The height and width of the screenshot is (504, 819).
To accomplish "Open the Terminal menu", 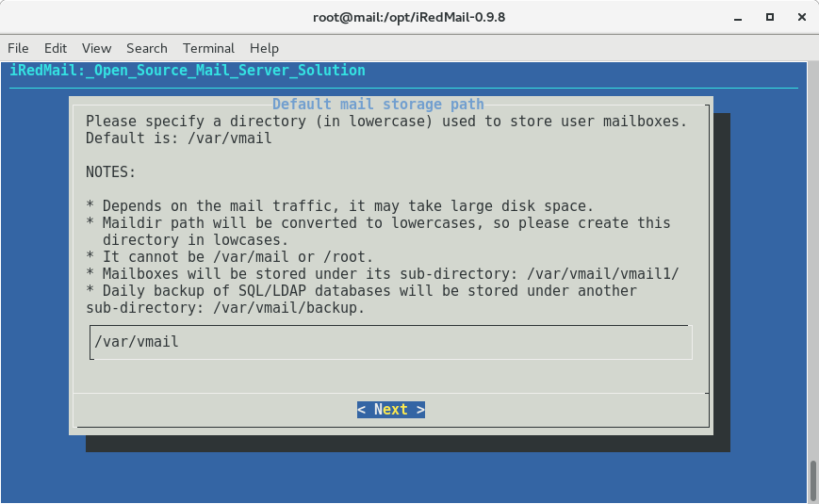I will (208, 48).
